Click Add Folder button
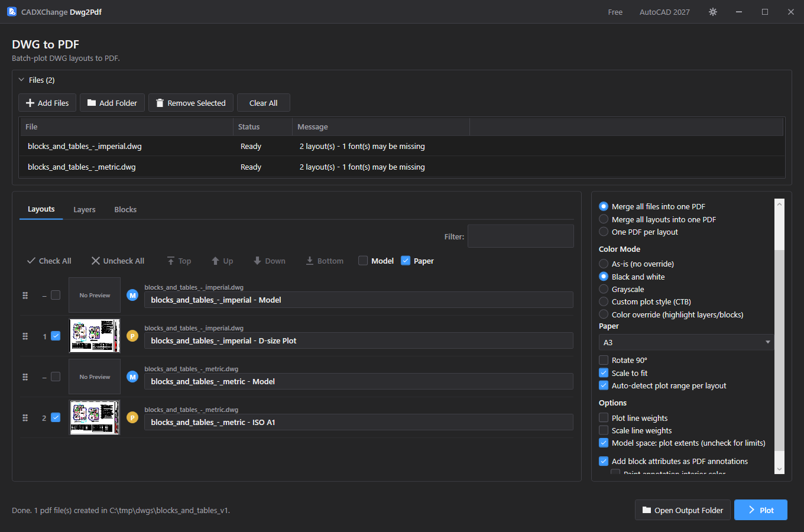Screen dimensions: 804x532 pyautogui.click(x=112, y=103)
